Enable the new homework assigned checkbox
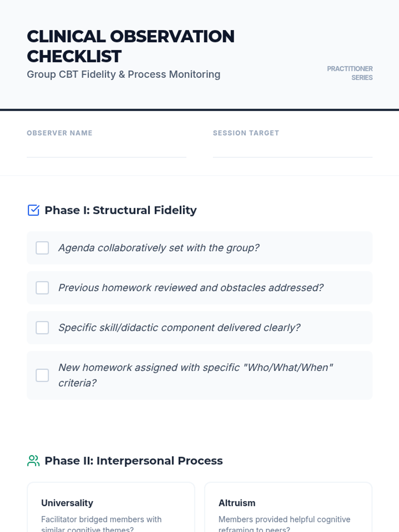This screenshot has height=532, width=399. point(42,375)
